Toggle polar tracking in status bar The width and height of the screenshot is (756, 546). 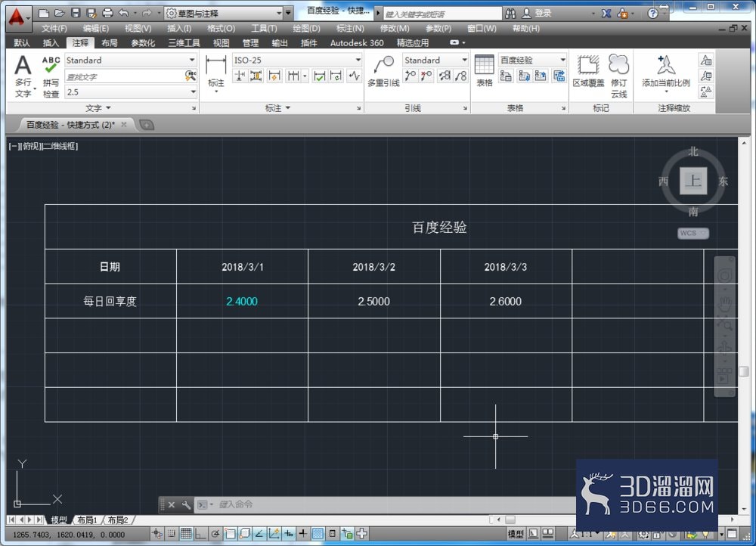[x=215, y=533]
